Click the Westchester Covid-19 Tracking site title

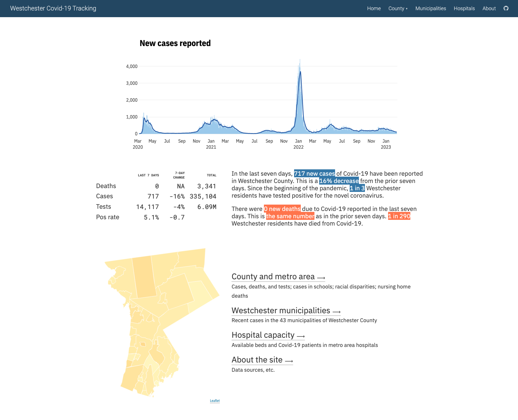[53, 8]
